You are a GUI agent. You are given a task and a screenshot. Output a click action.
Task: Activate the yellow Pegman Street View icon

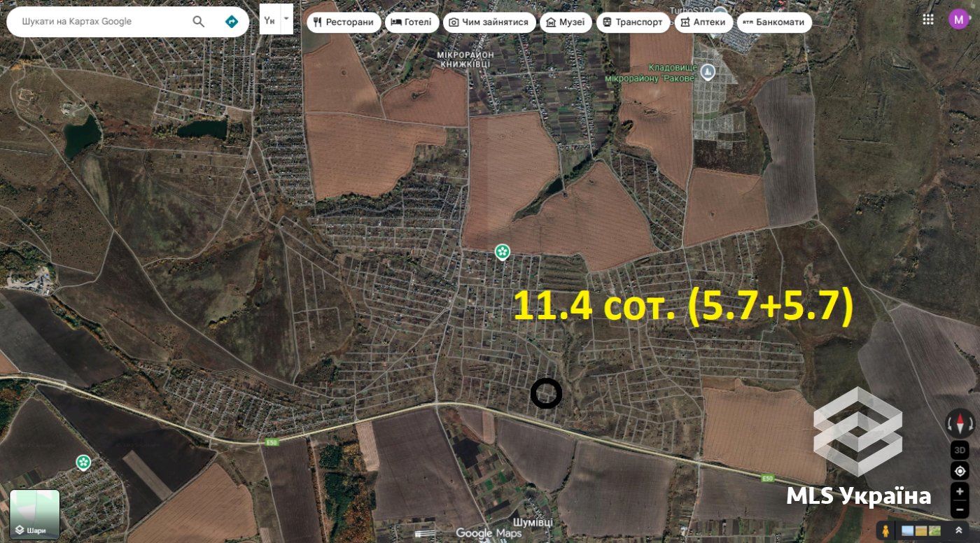click(885, 530)
